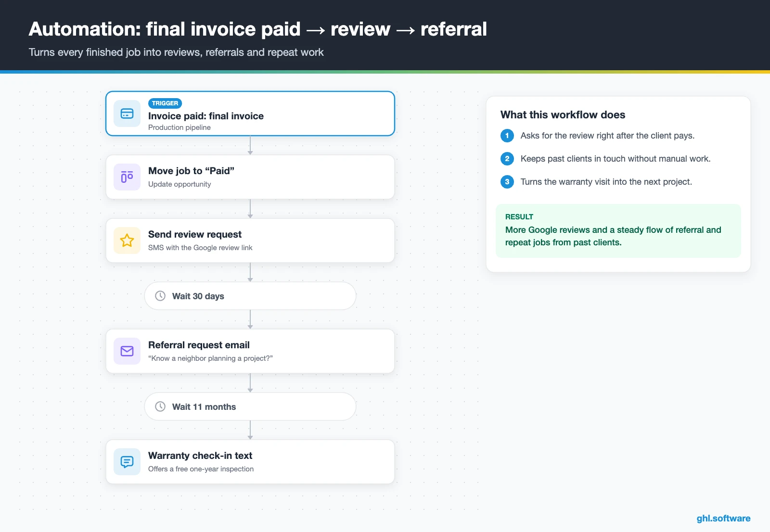
Task: Click the "More Google reviews" result text
Action: point(613,236)
